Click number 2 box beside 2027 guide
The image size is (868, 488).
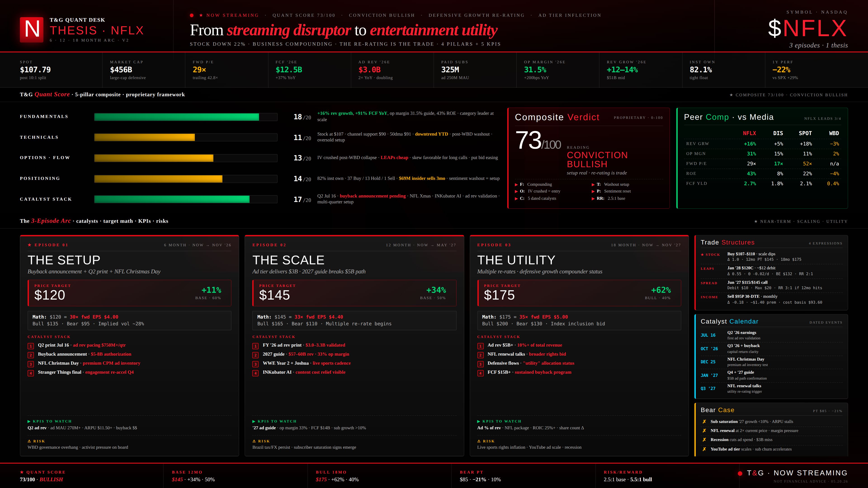tap(255, 355)
